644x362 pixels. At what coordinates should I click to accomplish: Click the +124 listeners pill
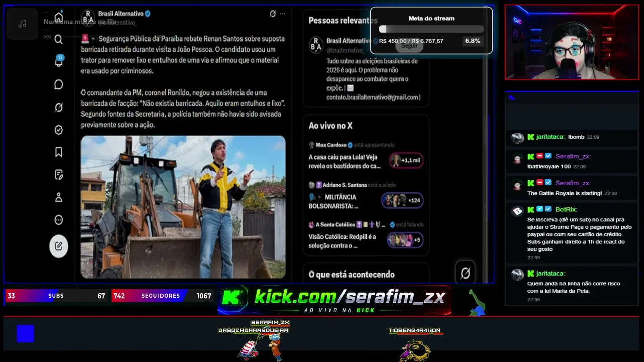click(403, 200)
